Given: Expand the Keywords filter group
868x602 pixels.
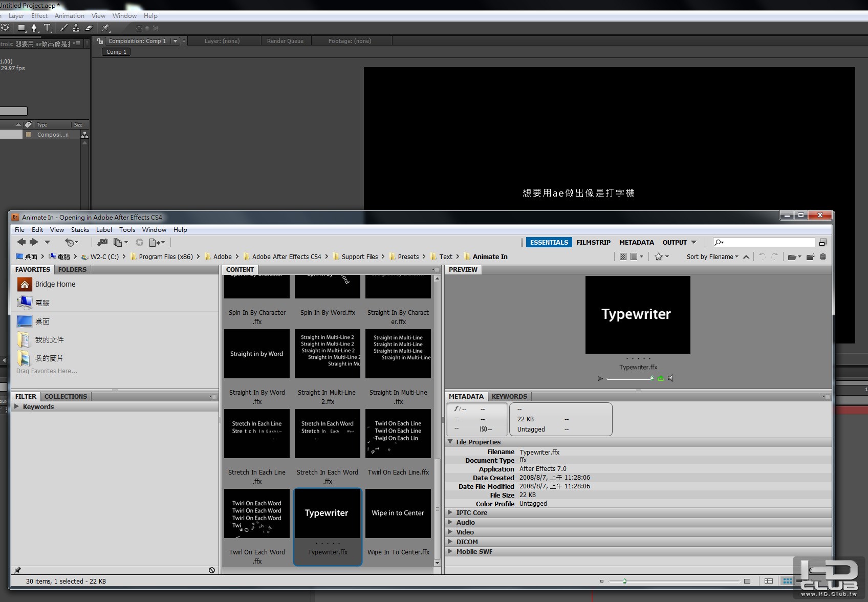Looking at the screenshot, I should (x=17, y=406).
